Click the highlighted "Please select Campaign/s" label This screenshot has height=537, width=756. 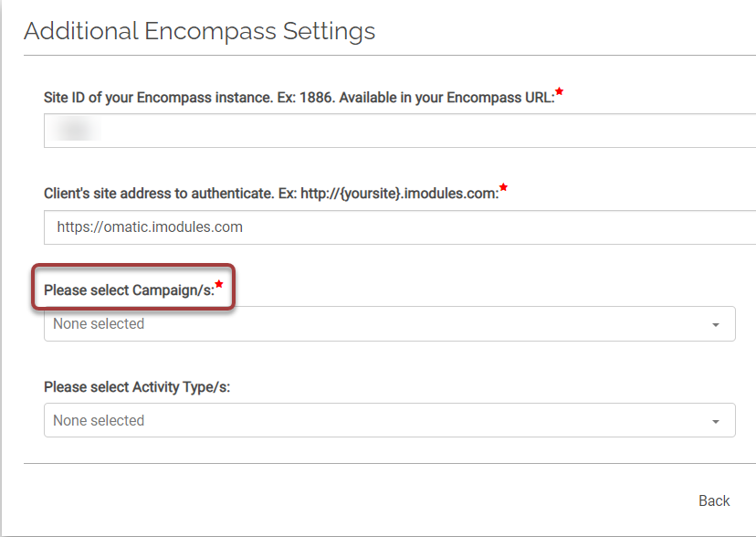[x=129, y=290]
